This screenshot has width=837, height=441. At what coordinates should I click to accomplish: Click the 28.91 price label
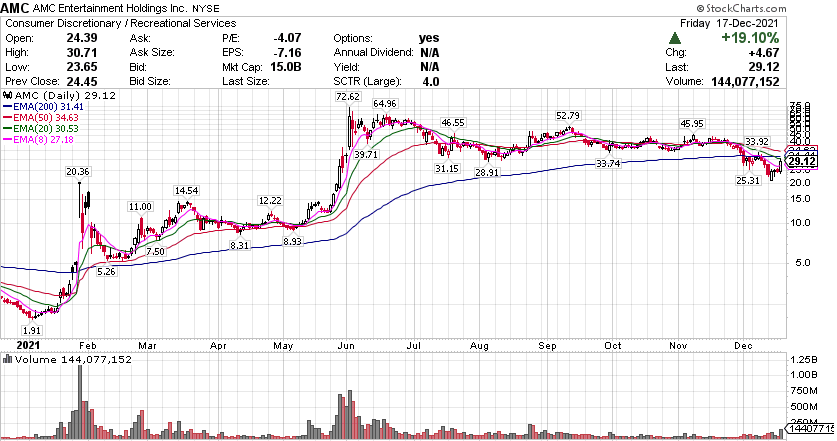point(488,173)
